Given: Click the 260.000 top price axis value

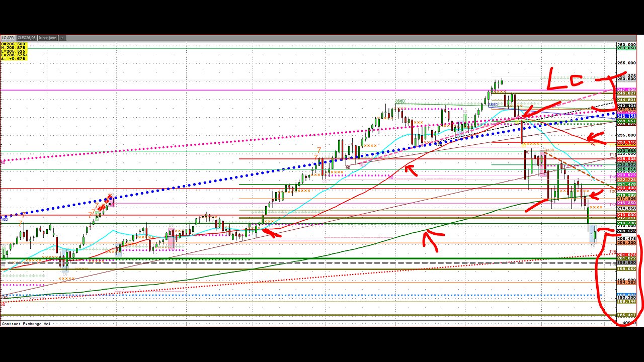Looking at the screenshot, I should (x=626, y=44).
